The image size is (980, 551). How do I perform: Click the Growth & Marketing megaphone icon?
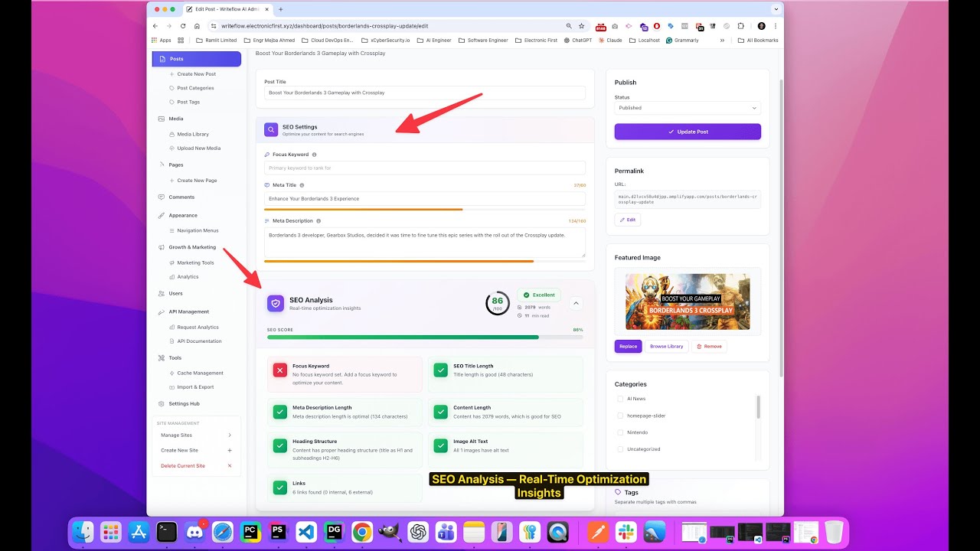[161, 247]
